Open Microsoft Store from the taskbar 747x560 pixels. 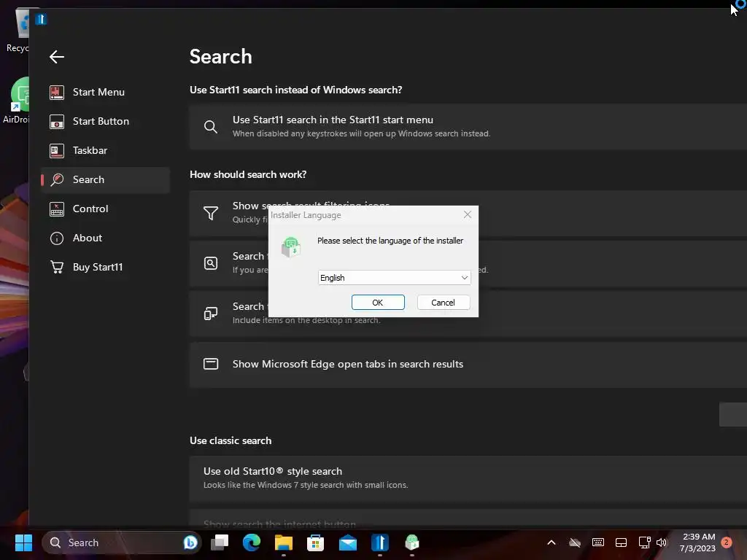(315, 542)
